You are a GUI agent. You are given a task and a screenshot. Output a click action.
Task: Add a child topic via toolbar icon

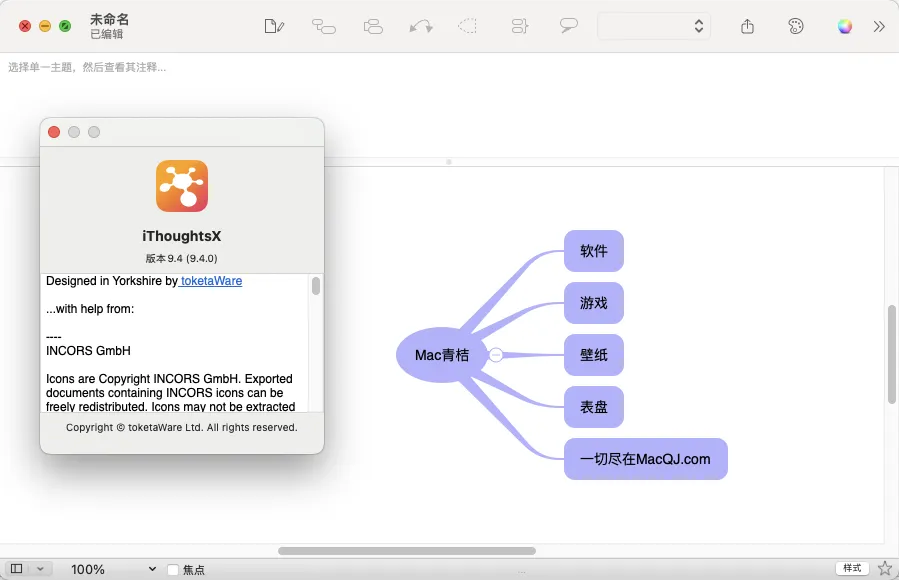click(x=324, y=26)
